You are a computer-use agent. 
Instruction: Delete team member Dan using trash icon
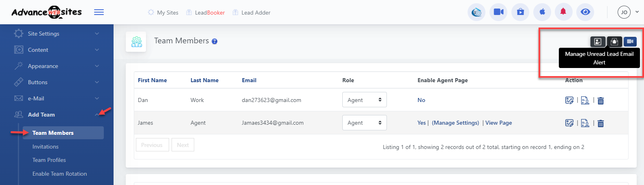point(601,100)
